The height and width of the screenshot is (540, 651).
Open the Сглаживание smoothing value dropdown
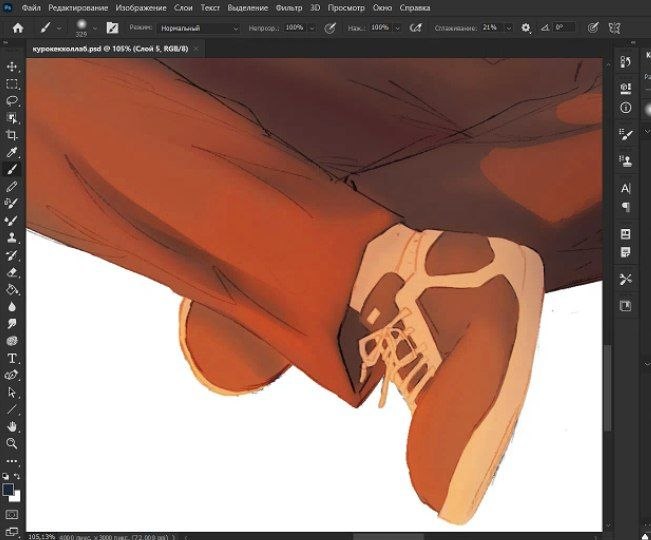(509, 28)
